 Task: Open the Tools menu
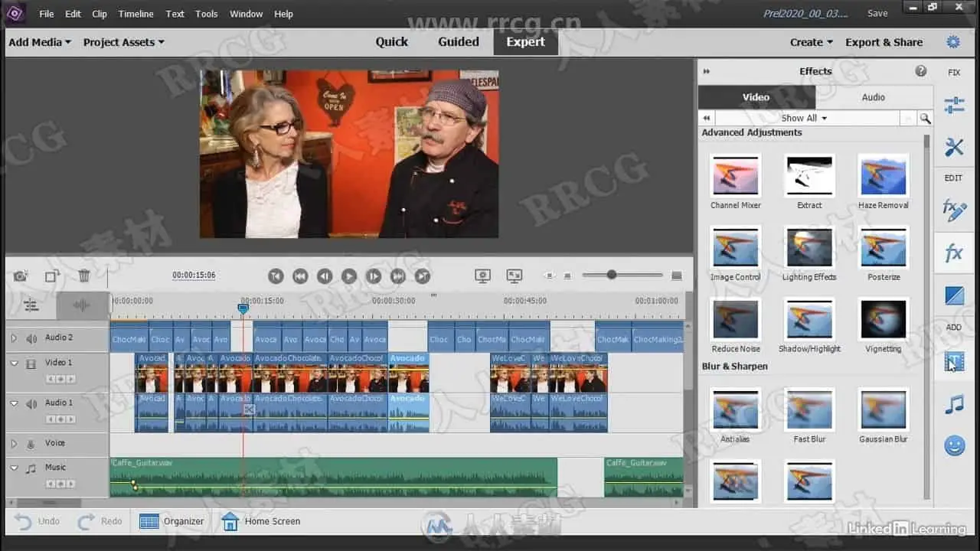(207, 14)
